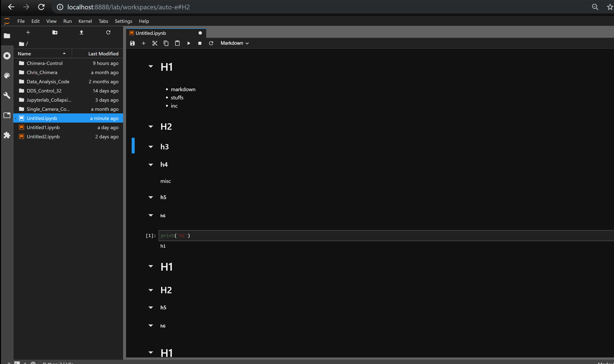Image resolution: width=614 pixels, height=364 pixels.
Task: Open the Running Terminals and Kernels sidebar
Action: point(7,56)
